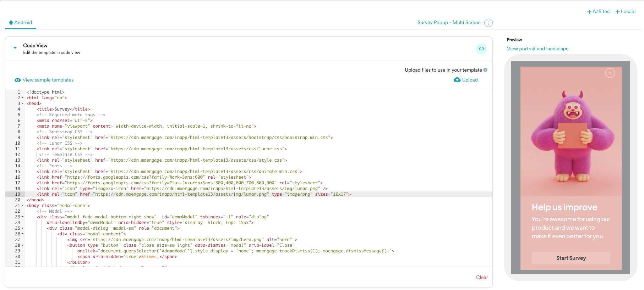Click the Help us improve heading in preview
Image resolution: width=644 pixels, height=290 pixels.
pos(564,207)
